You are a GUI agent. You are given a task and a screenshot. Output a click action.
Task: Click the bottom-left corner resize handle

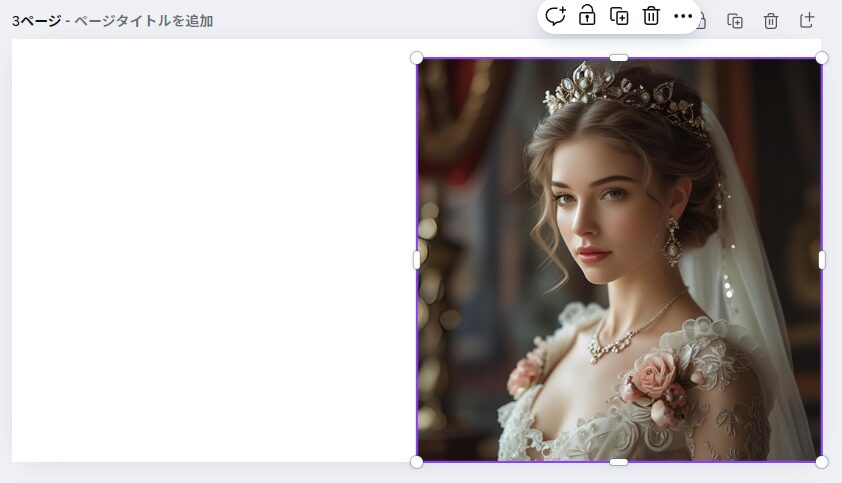click(x=416, y=462)
